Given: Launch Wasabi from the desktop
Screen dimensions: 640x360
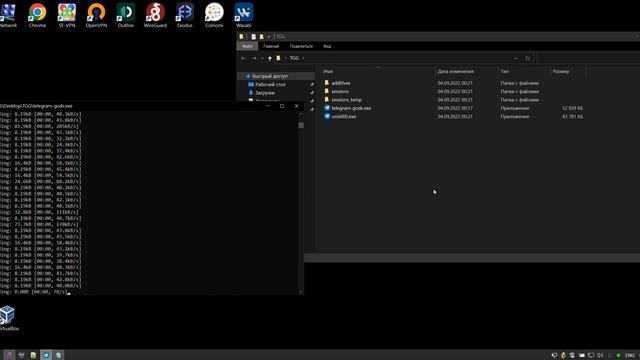Looking at the screenshot, I should click(244, 15).
